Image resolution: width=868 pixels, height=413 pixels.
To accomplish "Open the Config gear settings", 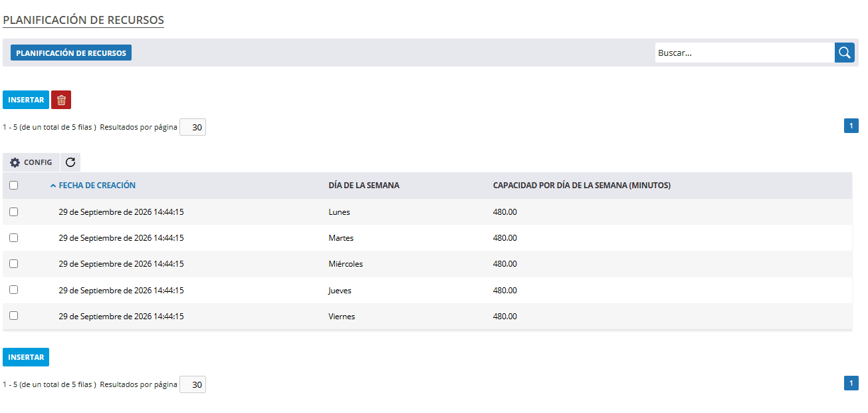I will 31,162.
